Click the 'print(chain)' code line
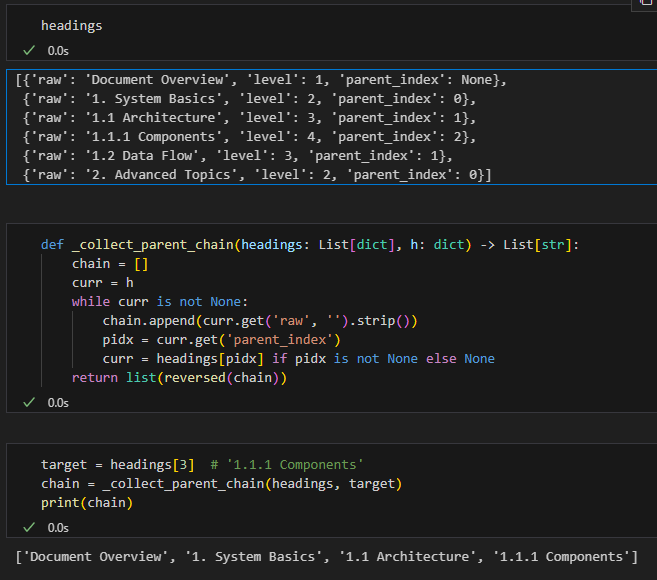The height and width of the screenshot is (580, 657). click(87, 503)
